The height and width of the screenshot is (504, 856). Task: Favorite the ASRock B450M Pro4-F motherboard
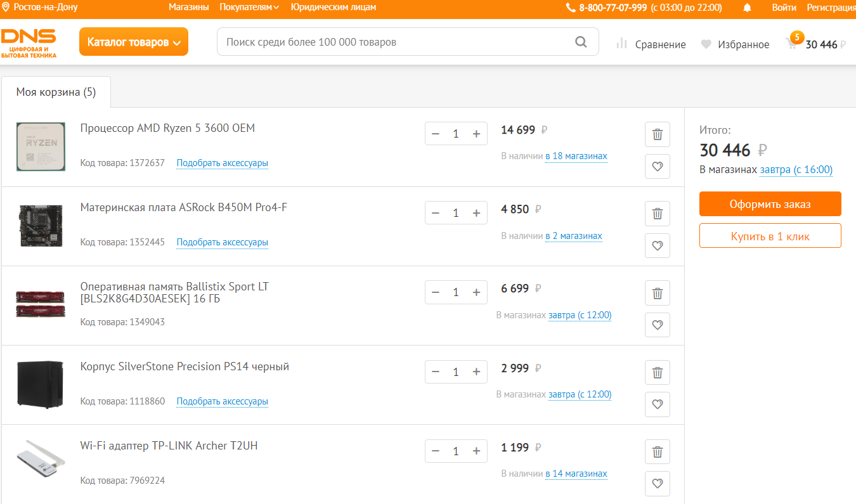pyautogui.click(x=658, y=246)
